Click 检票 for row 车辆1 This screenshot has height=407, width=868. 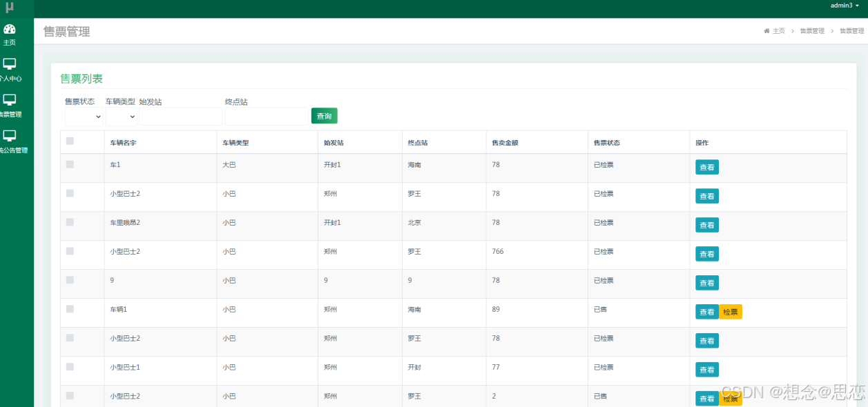tap(731, 312)
